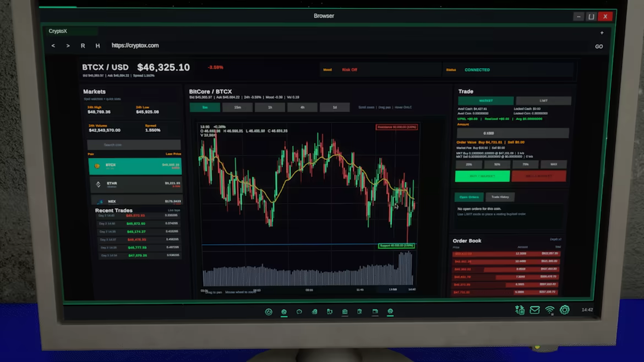The height and width of the screenshot is (362, 644).
Task: Set the amount to 25%
Action: click(x=469, y=164)
